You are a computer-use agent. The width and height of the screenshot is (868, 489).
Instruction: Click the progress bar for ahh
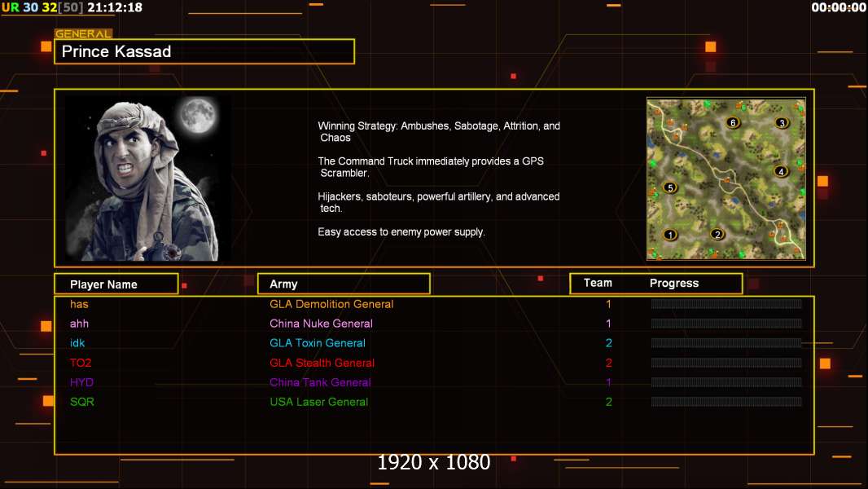pos(726,323)
